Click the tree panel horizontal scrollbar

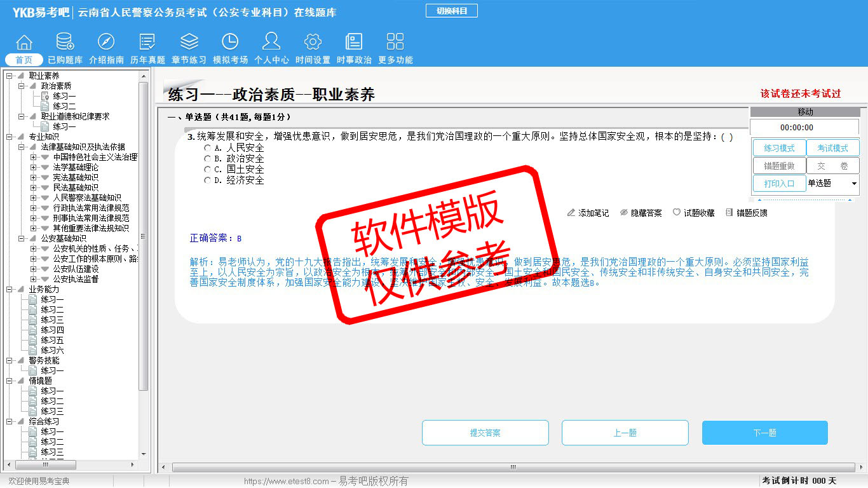(46, 465)
